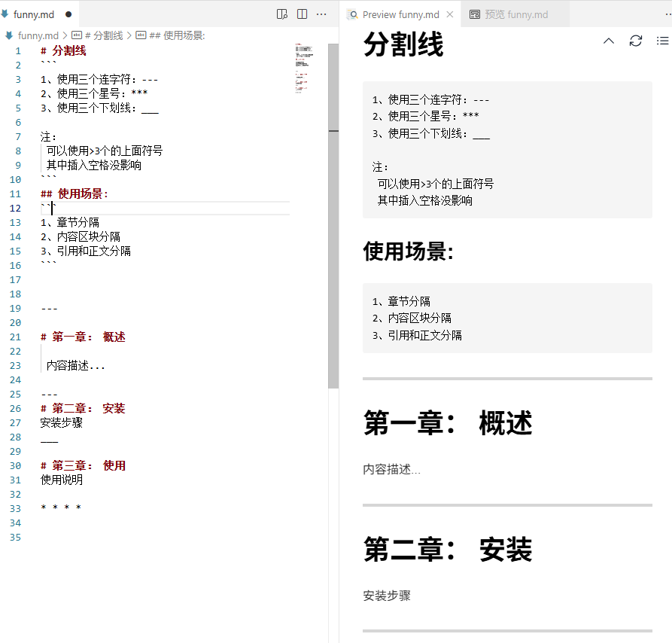This screenshot has height=643, width=672.
Task: Switch to the 预览 funny.md tab
Action: [x=516, y=14]
